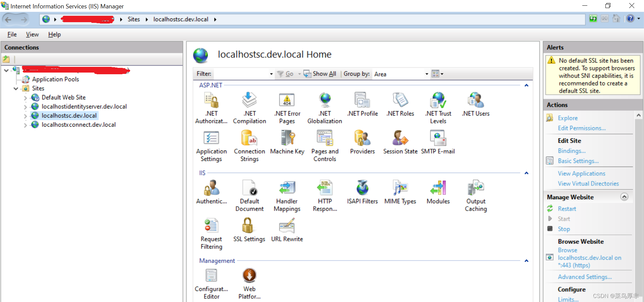Collapse the IIS group

click(526, 173)
